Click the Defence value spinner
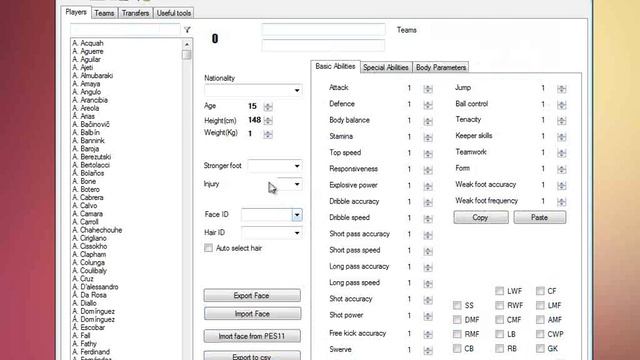This screenshot has width=640, height=360. [428, 105]
